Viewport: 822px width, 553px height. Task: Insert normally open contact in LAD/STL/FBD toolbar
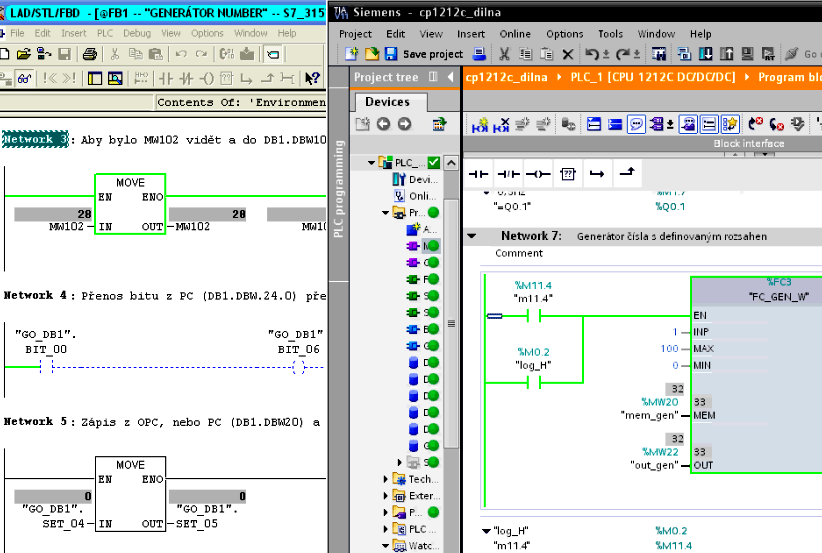tap(166, 79)
